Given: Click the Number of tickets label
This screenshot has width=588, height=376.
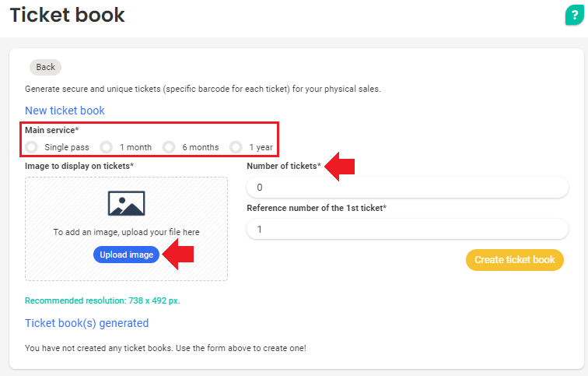Looking at the screenshot, I should pos(283,166).
